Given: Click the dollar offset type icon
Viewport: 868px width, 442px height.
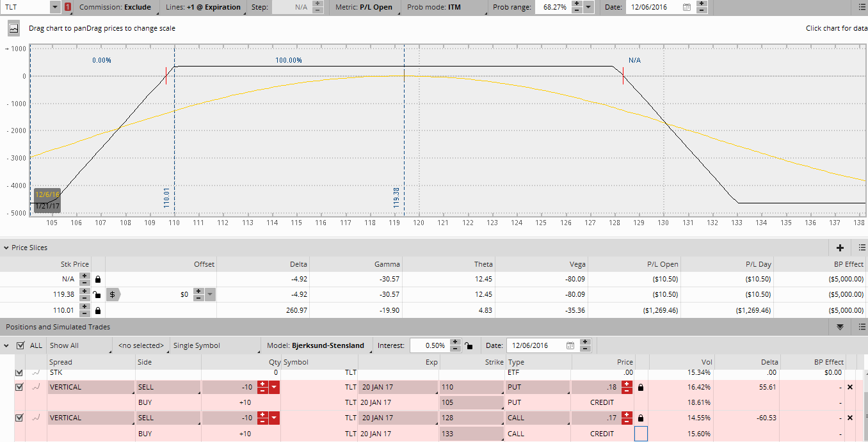Looking at the screenshot, I should [113, 294].
